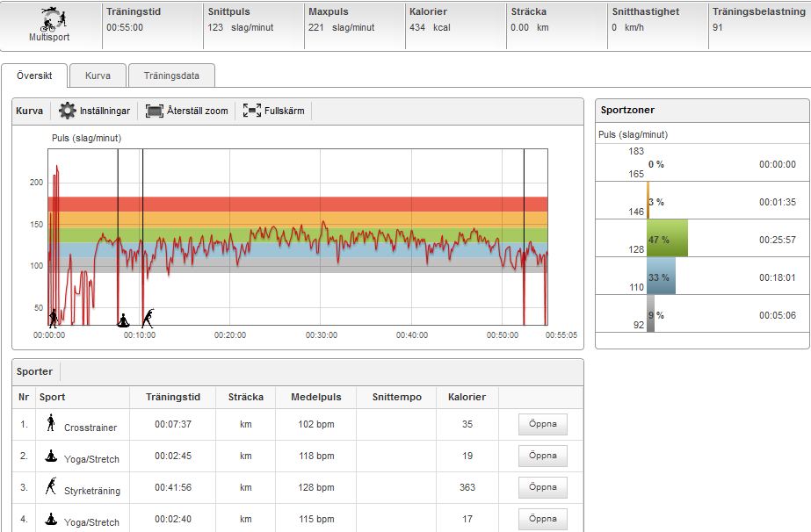Click the blue 33 % zone bar

[662, 276]
